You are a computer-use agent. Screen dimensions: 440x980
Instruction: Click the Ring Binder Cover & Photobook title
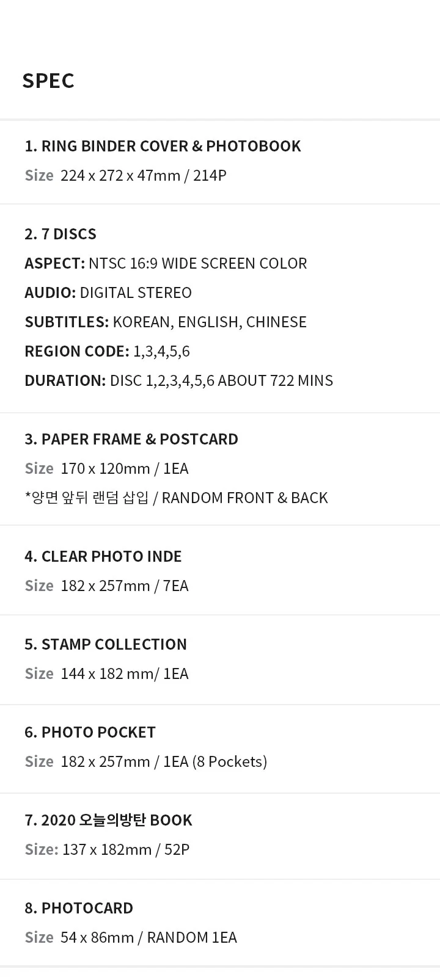tap(163, 146)
